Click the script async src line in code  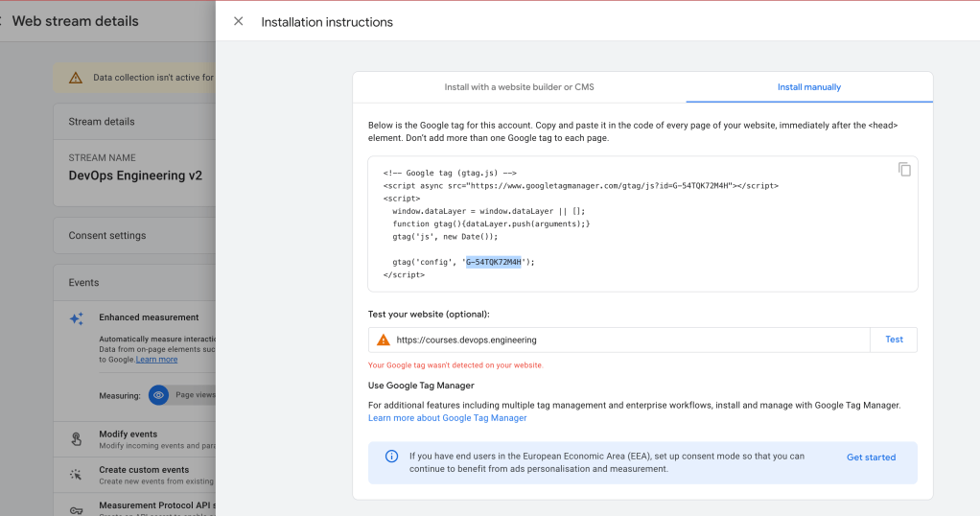click(x=581, y=186)
